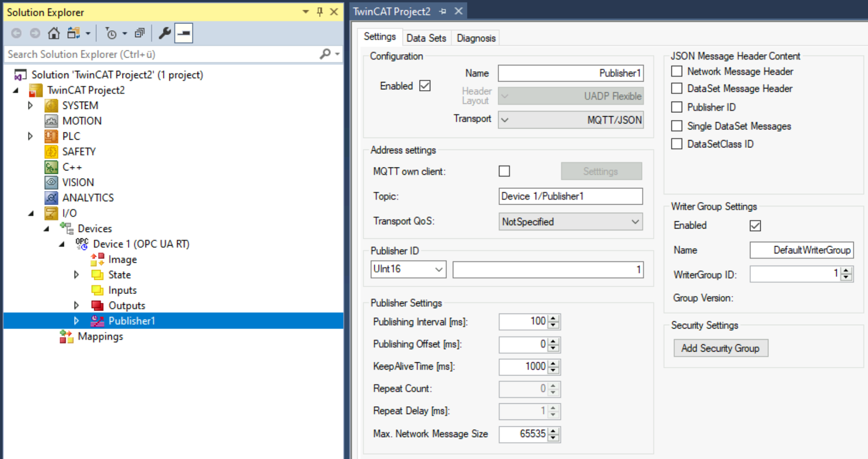The width and height of the screenshot is (868, 459).
Task: Toggle the Writer Group Enabled checkbox
Action: pyautogui.click(x=755, y=226)
